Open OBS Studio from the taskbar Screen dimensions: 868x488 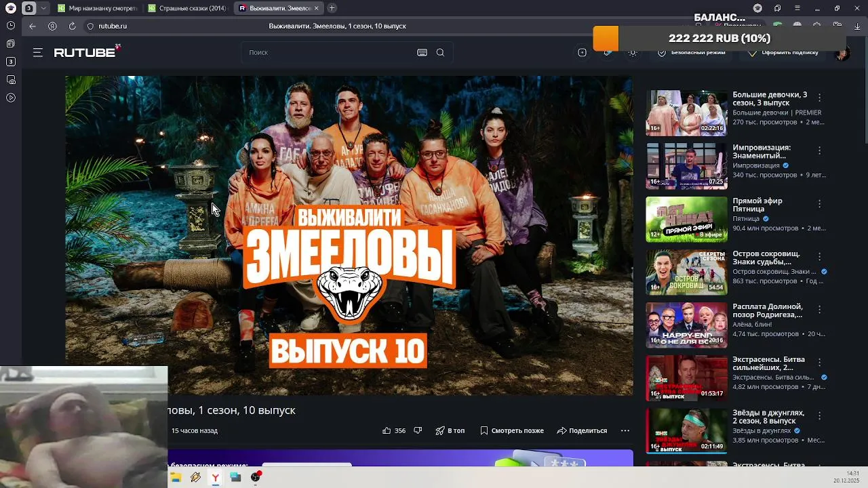pyautogui.click(x=256, y=477)
